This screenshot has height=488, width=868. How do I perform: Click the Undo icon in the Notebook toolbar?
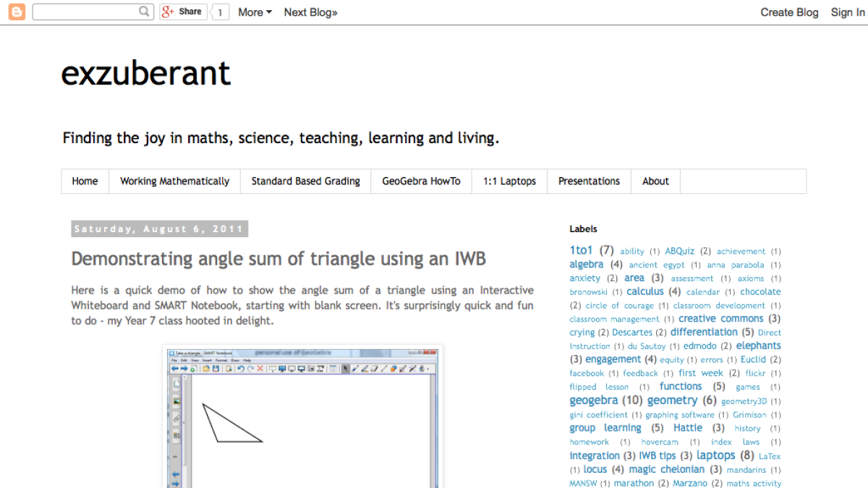pyautogui.click(x=239, y=369)
